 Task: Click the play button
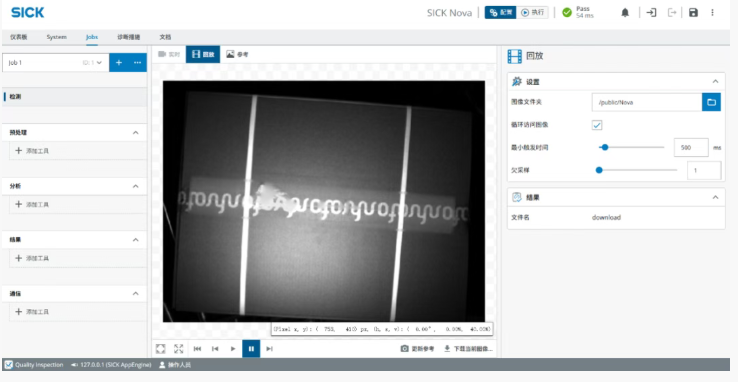tap(233, 349)
